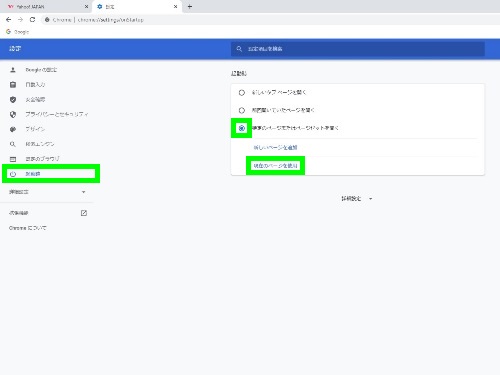The width and height of the screenshot is (500, 375).
Task: Open 検索エンジン magnifier icon in sidebar
Action: coord(13,144)
